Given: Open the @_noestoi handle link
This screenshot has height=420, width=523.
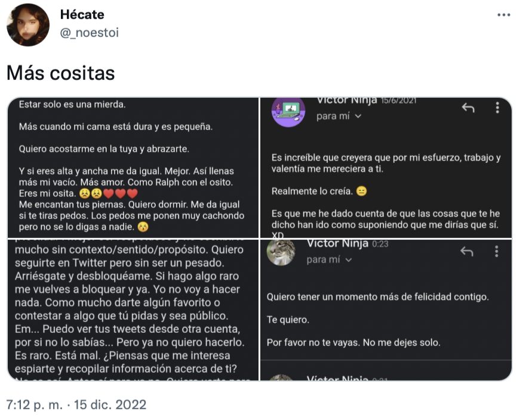Looking at the screenshot, I should click(90, 33).
